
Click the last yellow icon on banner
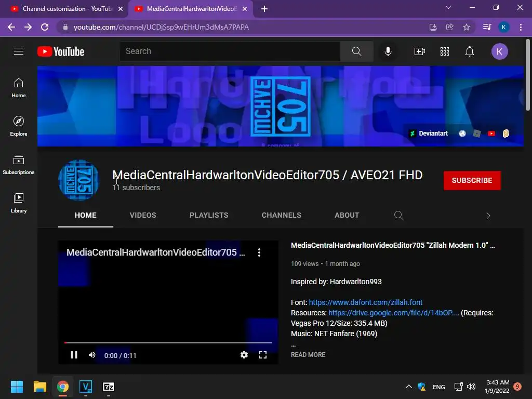[506, 134]
